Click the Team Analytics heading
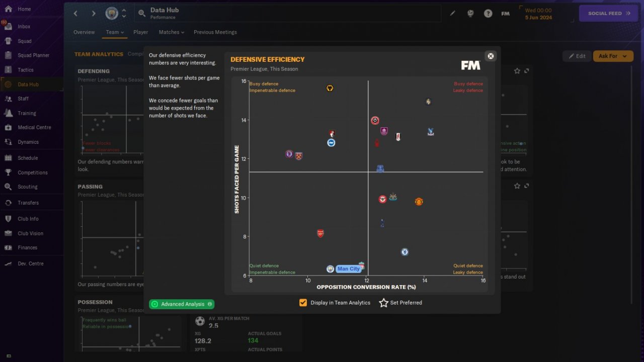Screen dimensions: 644x362 point(99,54)
